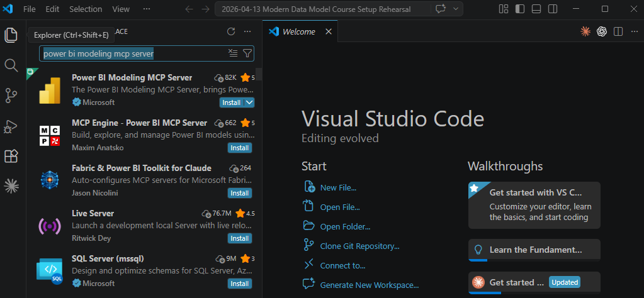Open editor more actions ellipsis

click(633, 31)
